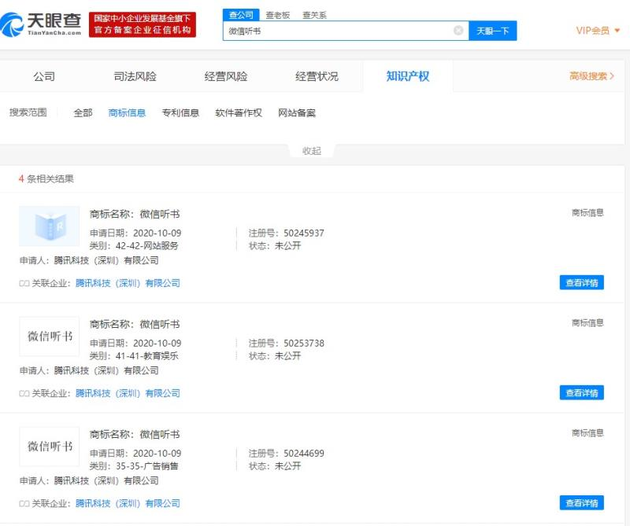
Task: Click registration number 50245937
Action: coord(304,233)
